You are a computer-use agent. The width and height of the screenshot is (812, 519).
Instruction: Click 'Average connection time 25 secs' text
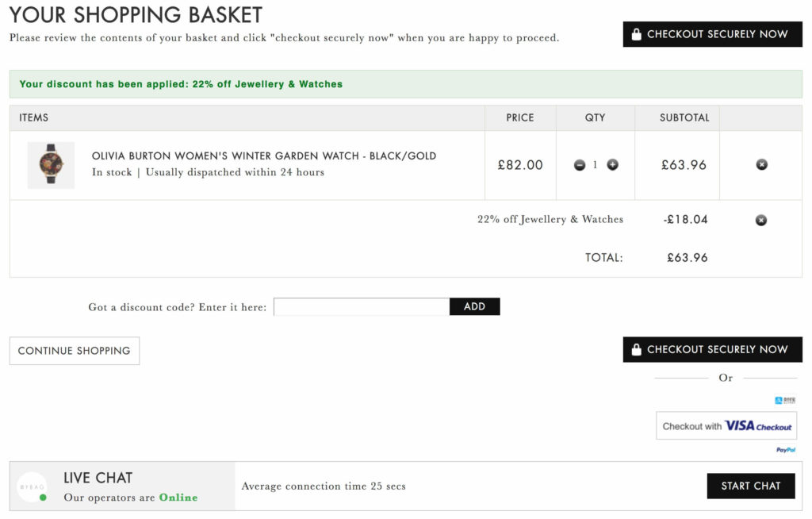[x=324, y=486]
